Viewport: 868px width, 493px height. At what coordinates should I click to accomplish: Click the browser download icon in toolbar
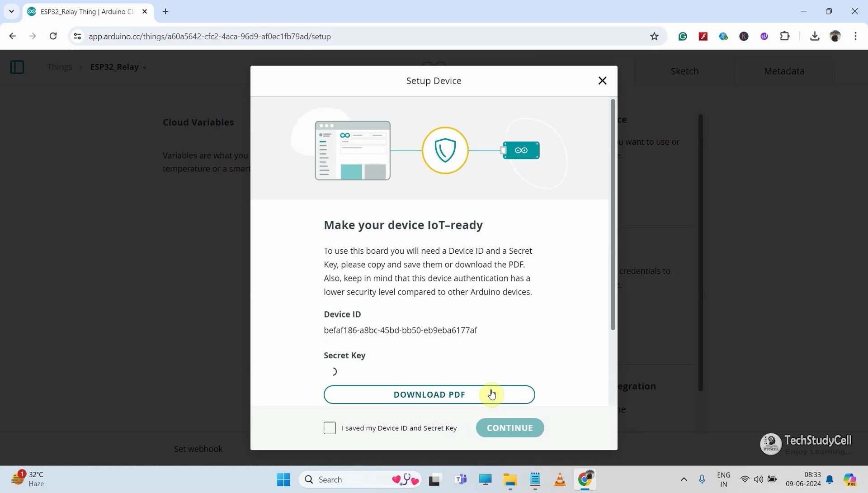pyautogui.click(x=816, y=36)
